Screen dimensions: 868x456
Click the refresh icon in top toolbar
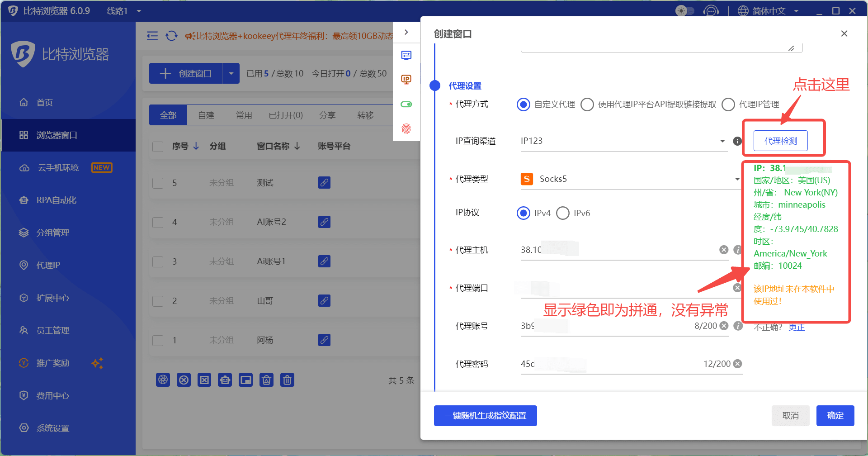click(171, 36)
